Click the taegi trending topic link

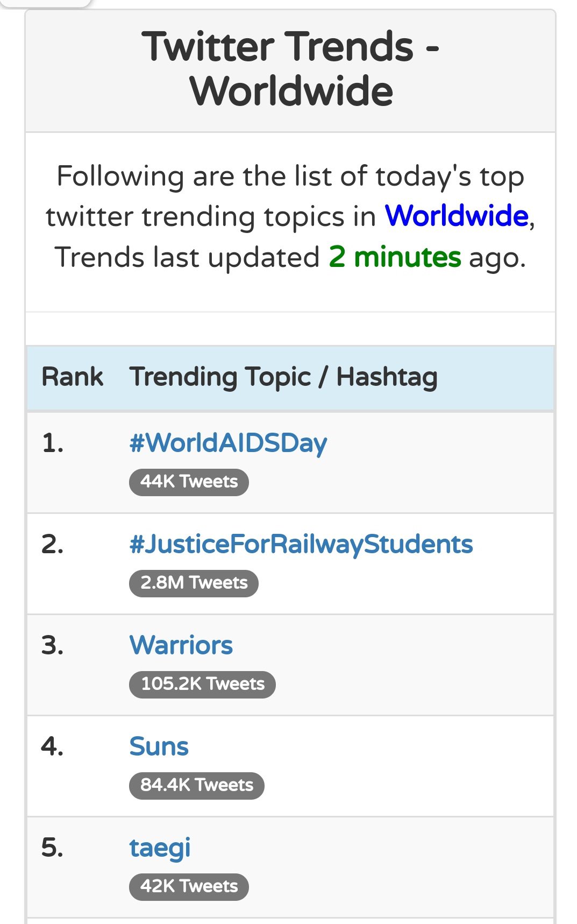pyautogui.click(x=160, y=848)
